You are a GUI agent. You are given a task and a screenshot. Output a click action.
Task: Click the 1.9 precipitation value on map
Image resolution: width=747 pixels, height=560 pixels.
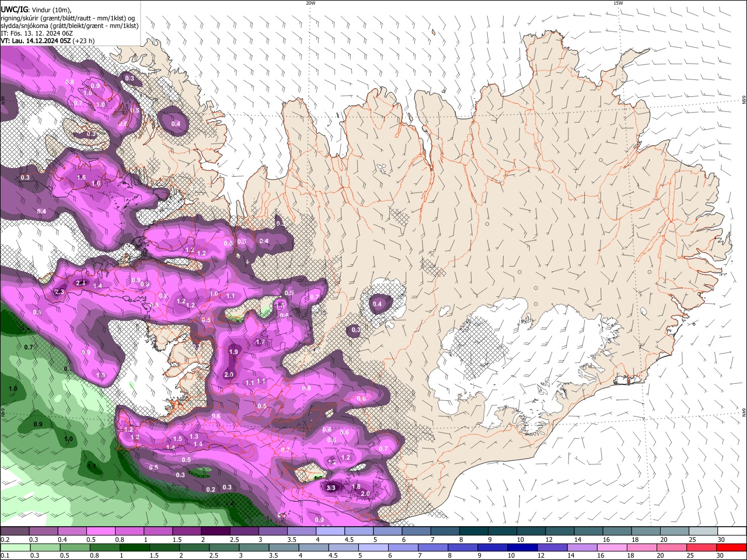(234, 352)
